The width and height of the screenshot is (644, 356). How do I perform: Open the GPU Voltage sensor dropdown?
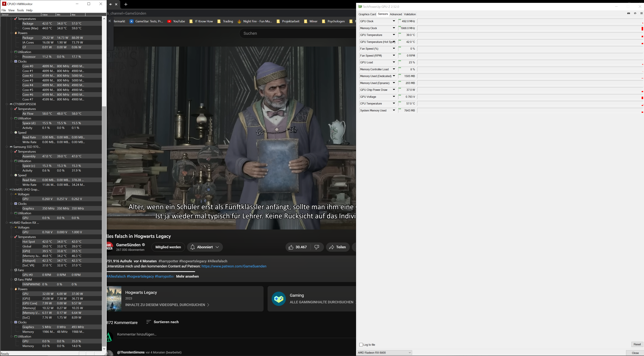click(394, 97)
